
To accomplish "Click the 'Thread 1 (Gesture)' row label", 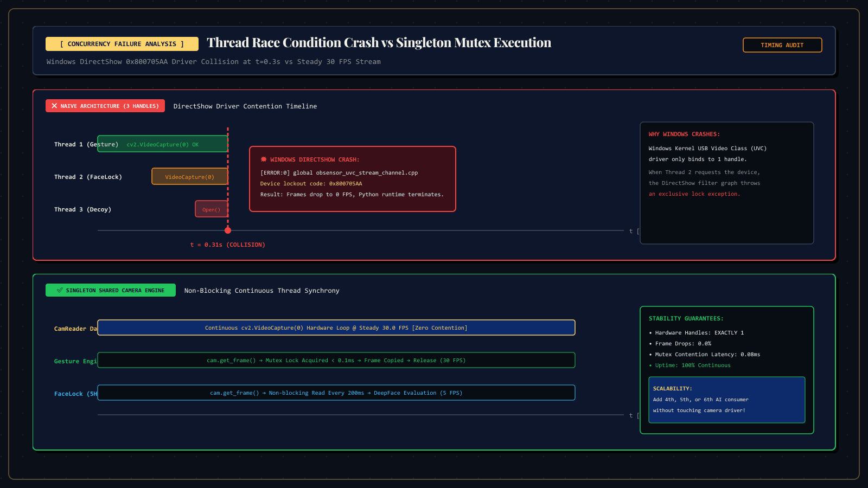I will click(86, 144).
